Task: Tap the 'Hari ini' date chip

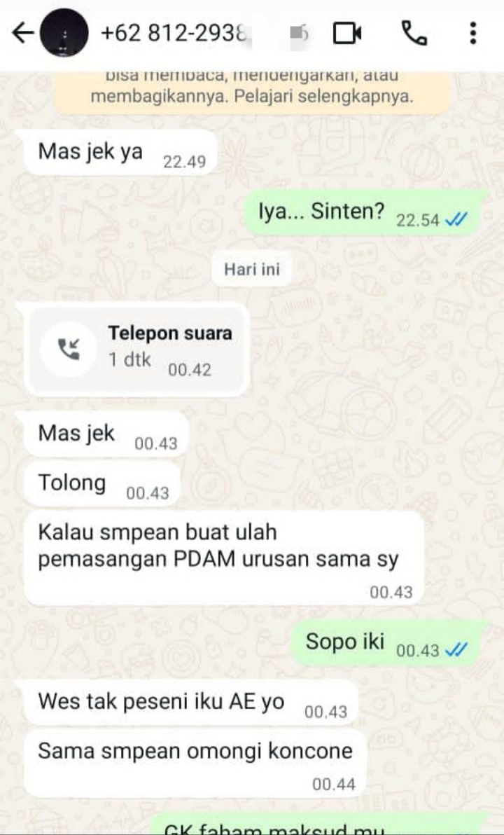Action: pyautogui.click(x=252, y=269)
